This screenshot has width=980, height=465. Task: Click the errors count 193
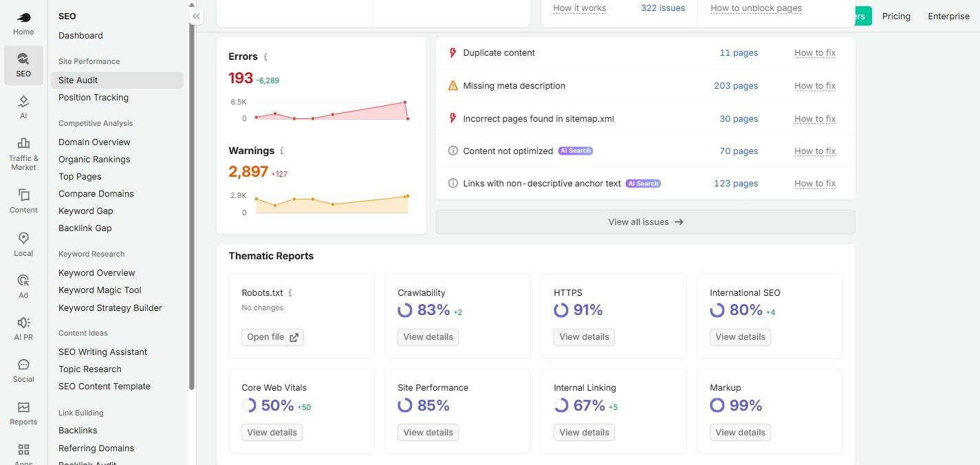(241, 78)
